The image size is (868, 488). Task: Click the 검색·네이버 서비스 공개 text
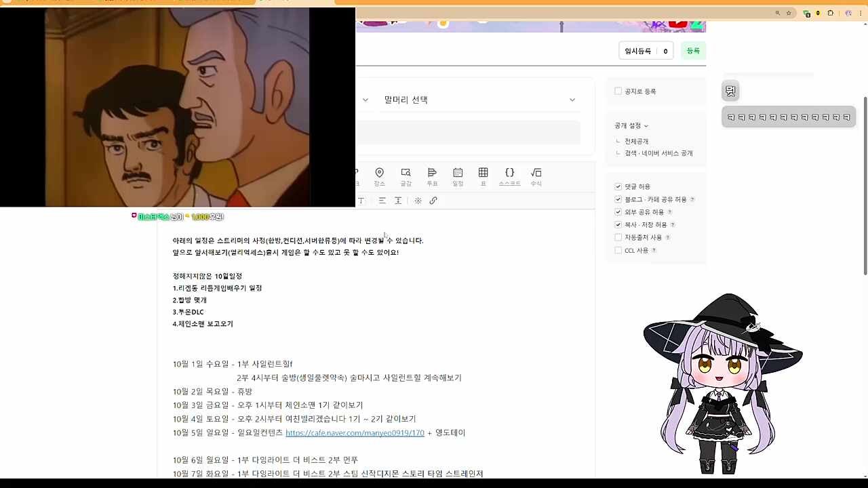point(658,153)
